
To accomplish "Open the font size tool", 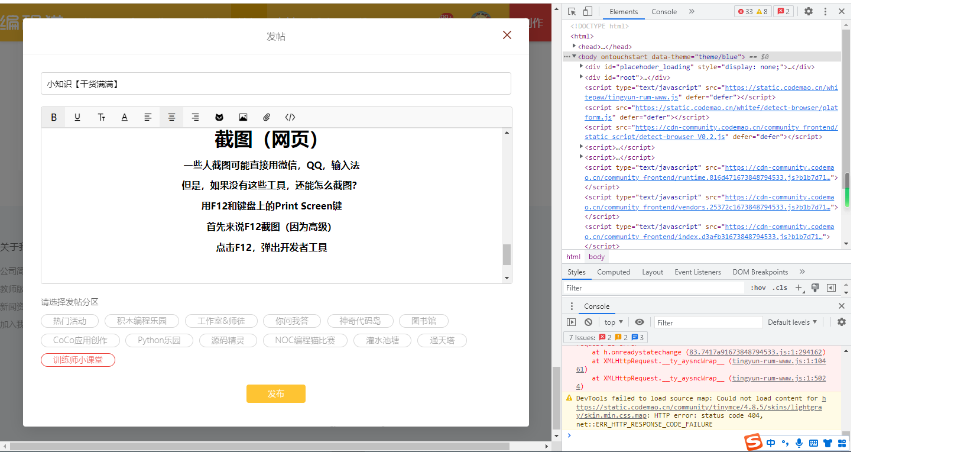I will tap(101, 117).
